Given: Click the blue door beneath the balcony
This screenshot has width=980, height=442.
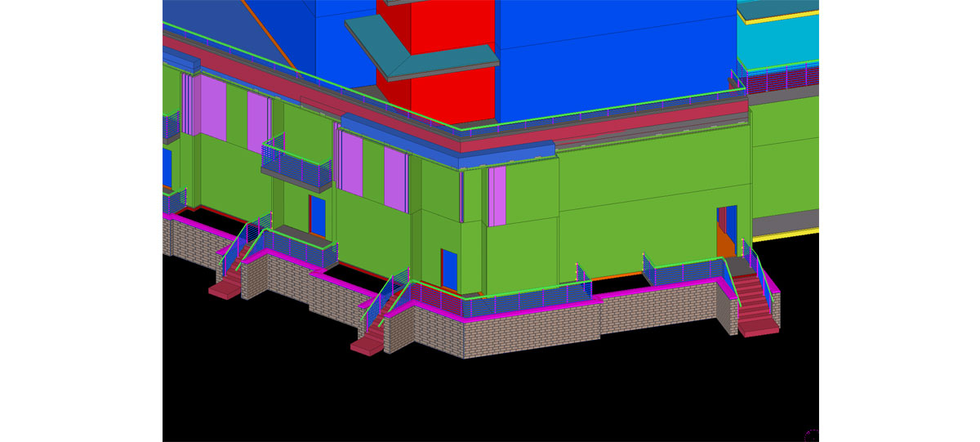Looking at the screenshot, I should (x=316, y=215).
